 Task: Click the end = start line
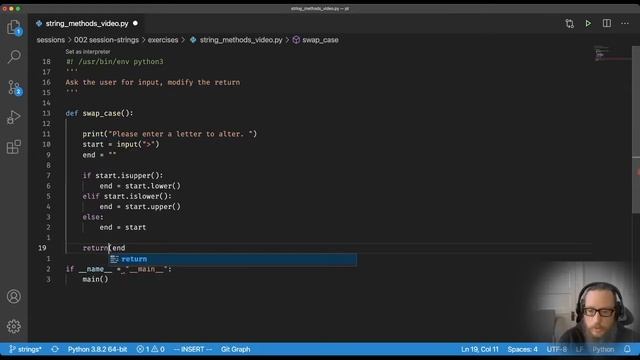(x=123, y=227)
